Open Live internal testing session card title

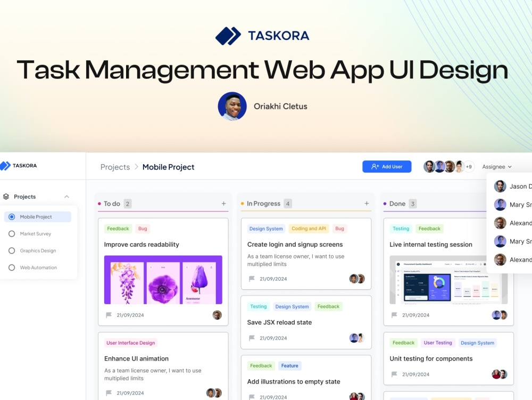(x=431, y=244)
